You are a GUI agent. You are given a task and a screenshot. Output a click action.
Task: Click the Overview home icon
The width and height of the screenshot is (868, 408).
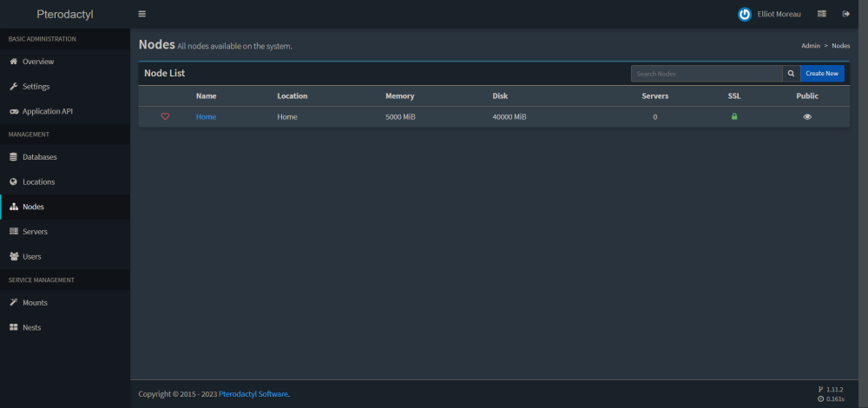click(x=14, y=62)
